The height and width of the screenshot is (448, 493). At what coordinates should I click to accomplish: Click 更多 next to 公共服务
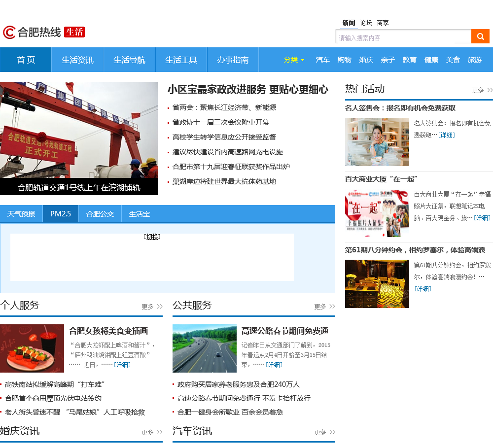(x=324, y=307)
